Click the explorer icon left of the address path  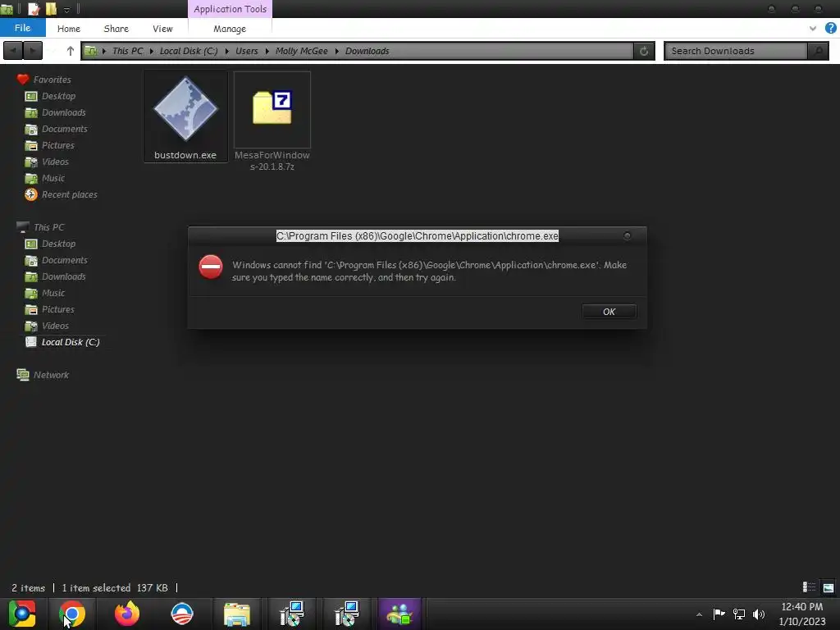(90, 51)
